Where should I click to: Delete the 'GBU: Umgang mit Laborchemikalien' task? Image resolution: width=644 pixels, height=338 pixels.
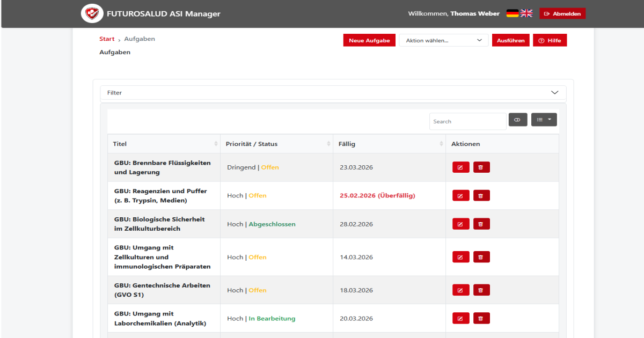click(481, 318)
